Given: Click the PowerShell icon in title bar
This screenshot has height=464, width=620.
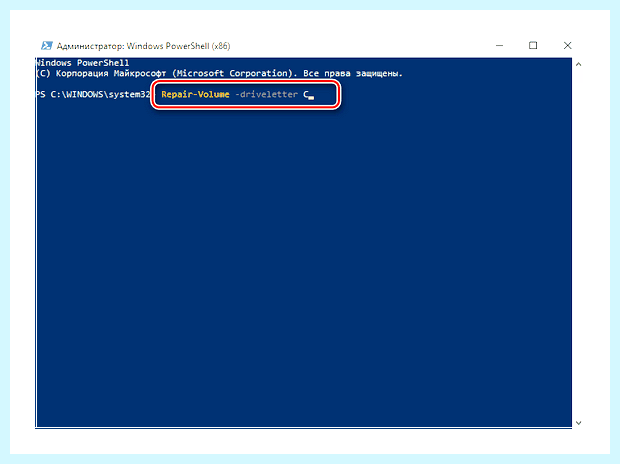Looking at the screenshot, I should tap(47, 46).
